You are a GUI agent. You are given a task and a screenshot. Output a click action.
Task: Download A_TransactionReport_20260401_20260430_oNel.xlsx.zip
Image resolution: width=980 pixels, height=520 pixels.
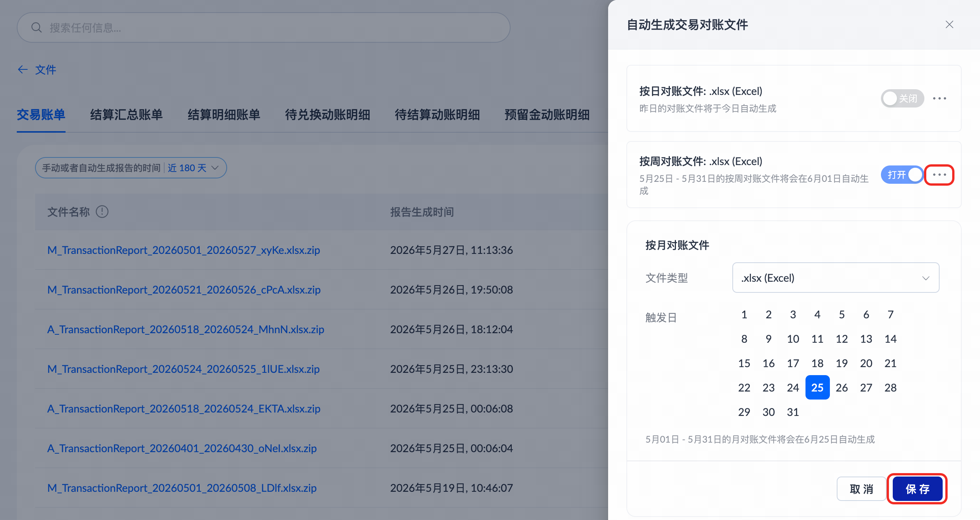[182, 448]
